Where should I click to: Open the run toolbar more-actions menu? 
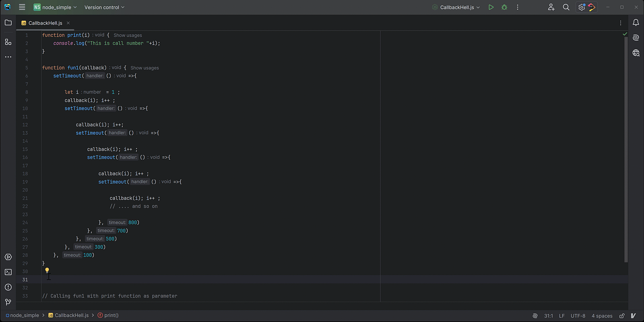[518, 7]
